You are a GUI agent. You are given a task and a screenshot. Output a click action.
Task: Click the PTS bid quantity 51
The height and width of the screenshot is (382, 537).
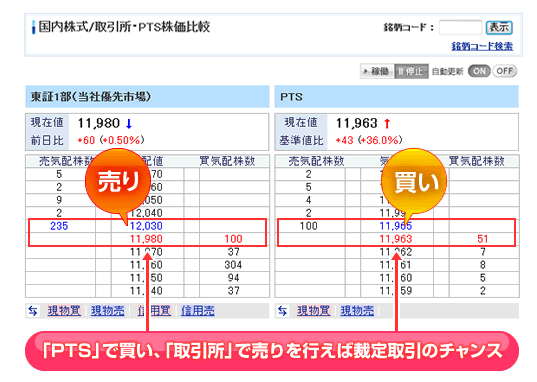[483, 239]
